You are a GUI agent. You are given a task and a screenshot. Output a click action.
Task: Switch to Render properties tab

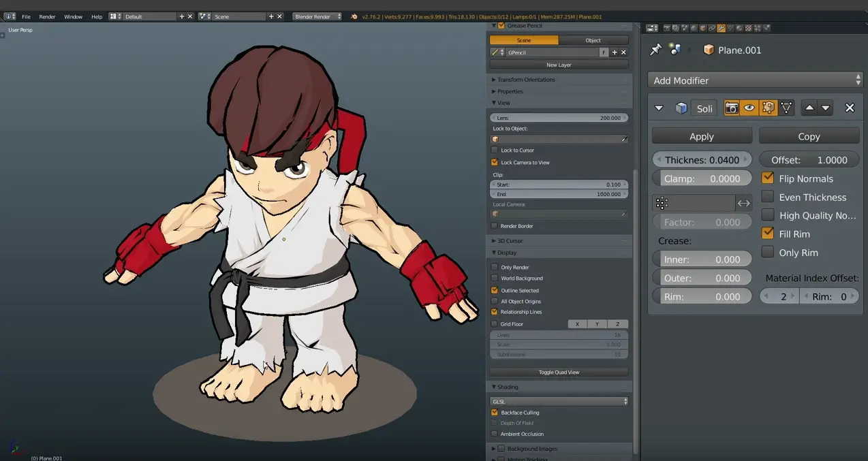(667, 28)
